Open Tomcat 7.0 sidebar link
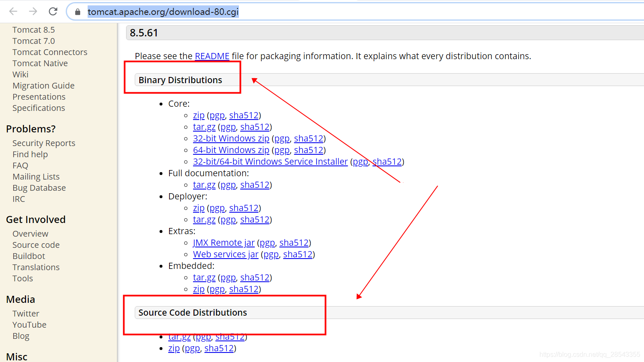The width and height of the screenshot is (644, 362). (33, 41)
